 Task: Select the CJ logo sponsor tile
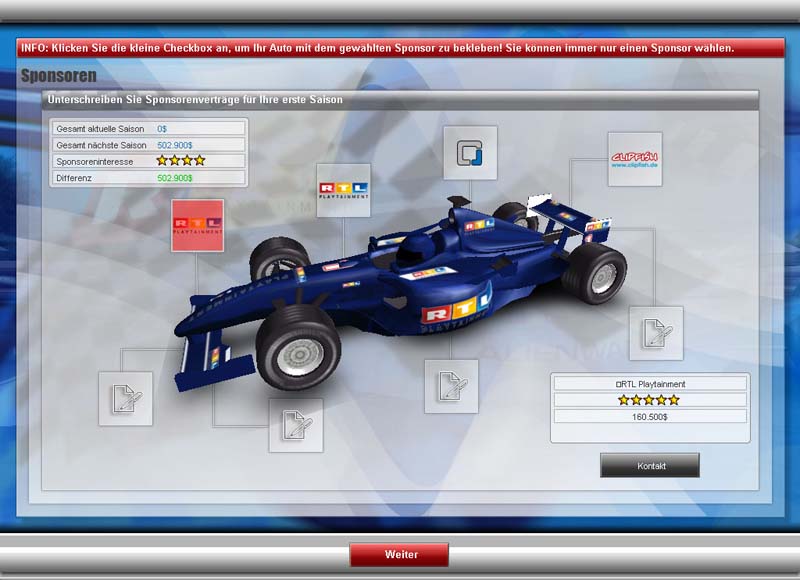coord(470,153)
